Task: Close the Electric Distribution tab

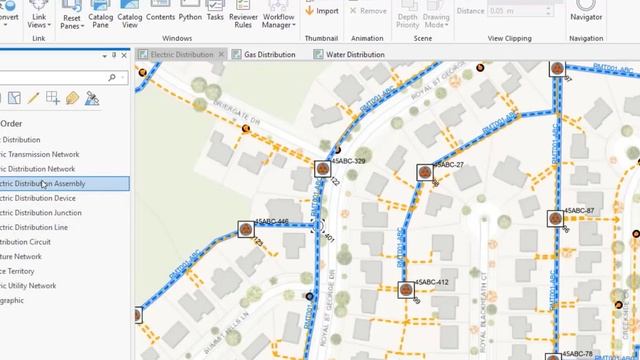Action: pos(221,54)
